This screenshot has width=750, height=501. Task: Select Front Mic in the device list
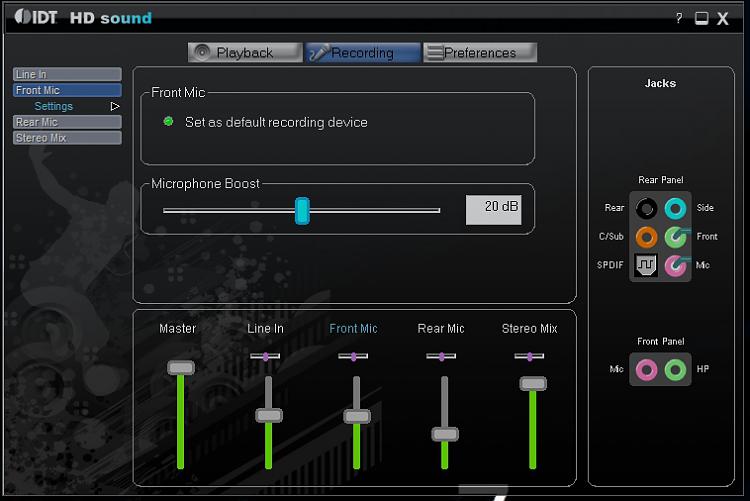coord(67,90)
